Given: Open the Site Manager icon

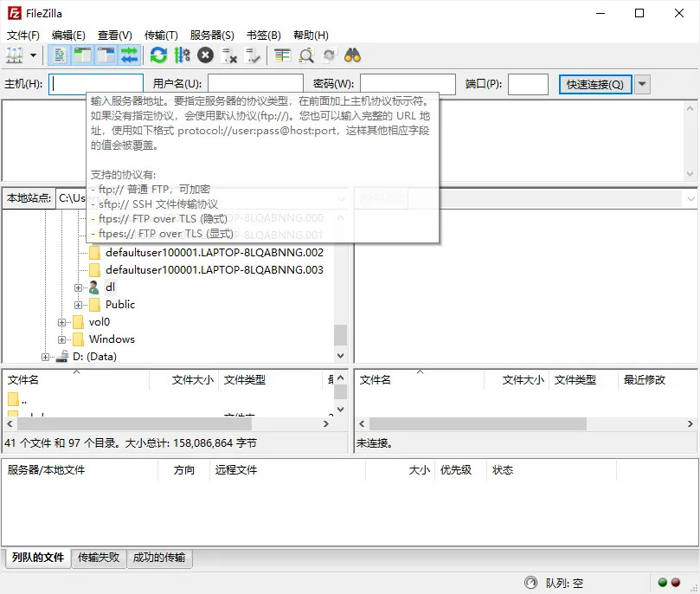Looking at the screenshot, I should tap(15, 55).
